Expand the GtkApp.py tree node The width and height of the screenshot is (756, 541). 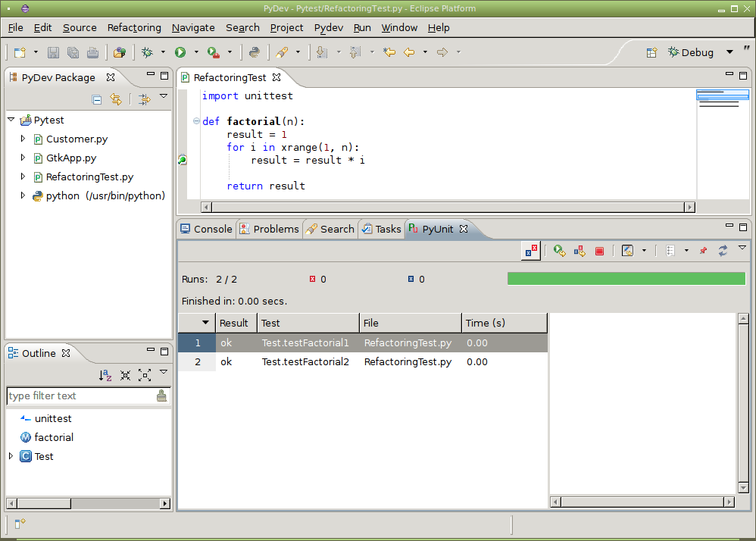(x=23, y=158)
